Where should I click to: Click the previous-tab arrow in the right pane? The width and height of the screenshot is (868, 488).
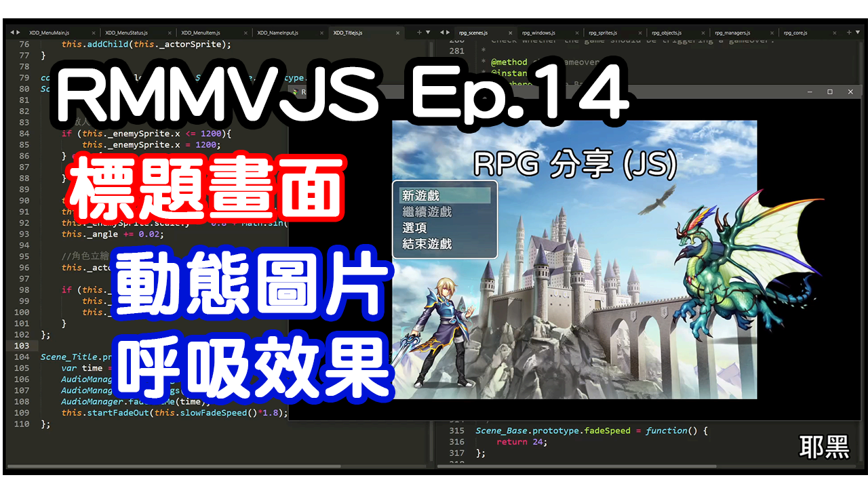[441, 32]
